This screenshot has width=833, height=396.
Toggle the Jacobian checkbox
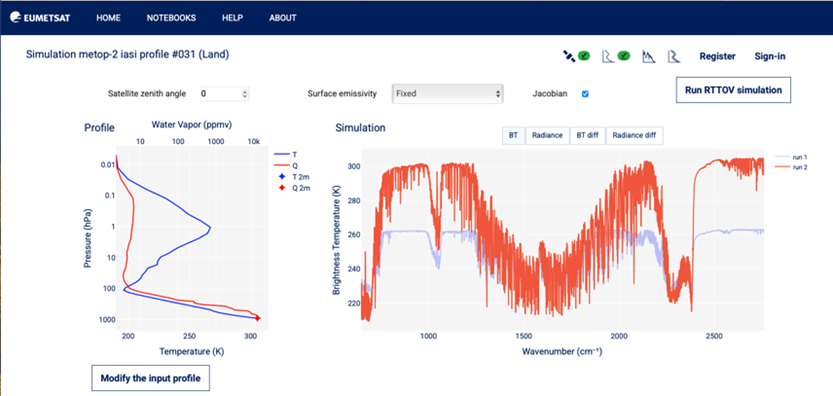(585, 94)
